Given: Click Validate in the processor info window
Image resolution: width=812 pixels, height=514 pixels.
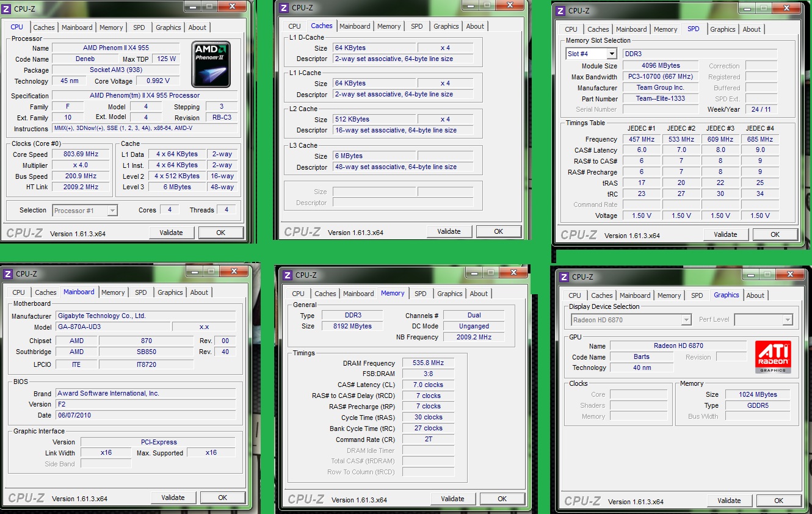Looking at the screenshot, I should [172, 233].
